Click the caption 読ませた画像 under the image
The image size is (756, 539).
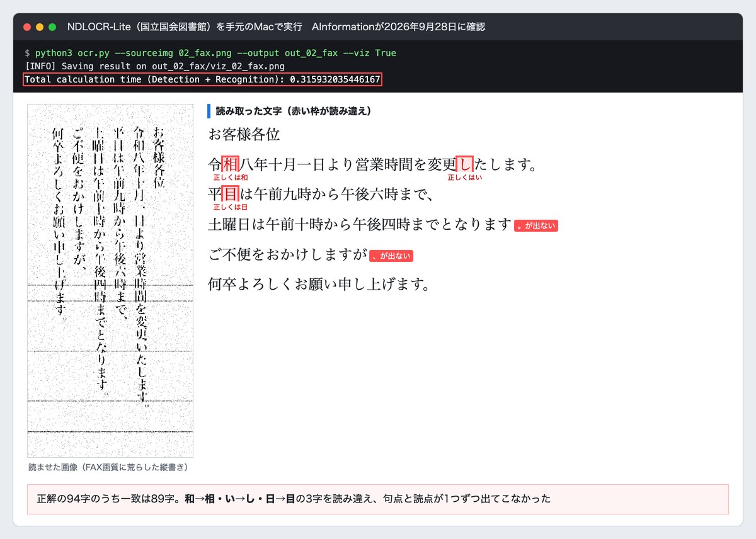(x=108, y=467)
